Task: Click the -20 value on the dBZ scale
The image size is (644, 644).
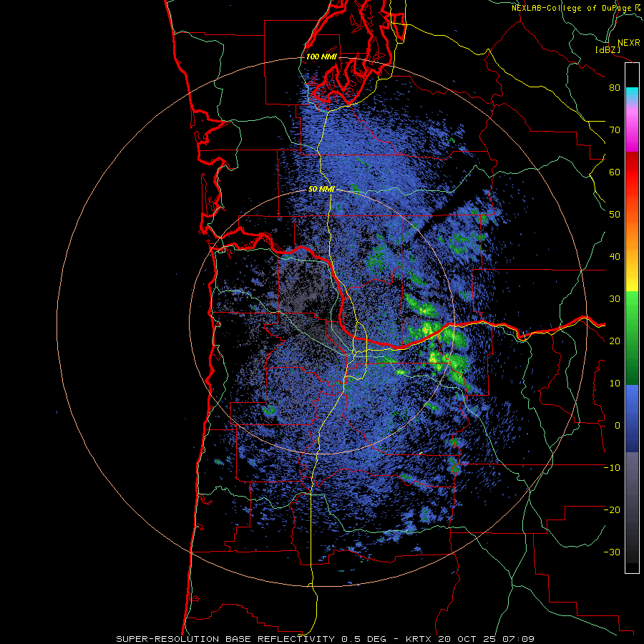Action: [612, 509]
